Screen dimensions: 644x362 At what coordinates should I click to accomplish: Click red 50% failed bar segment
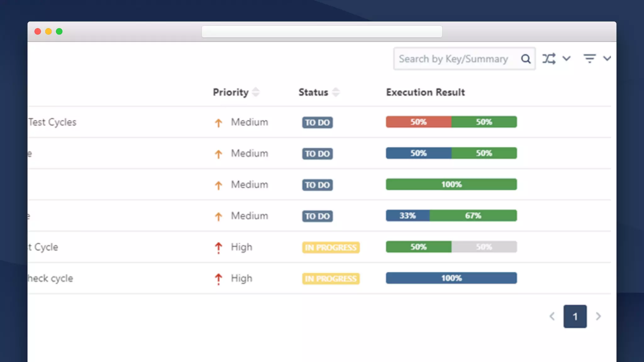click(x=418, y=122)
